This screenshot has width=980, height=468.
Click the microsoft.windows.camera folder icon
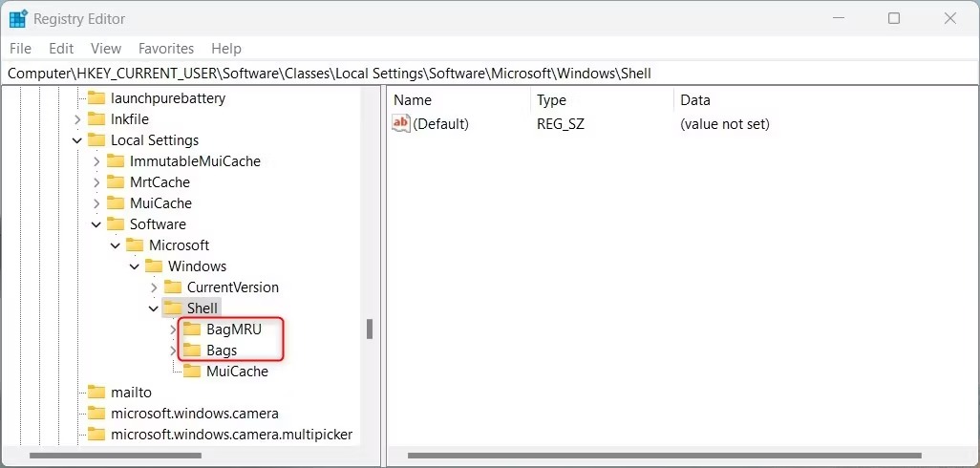[x=96, y=413]
